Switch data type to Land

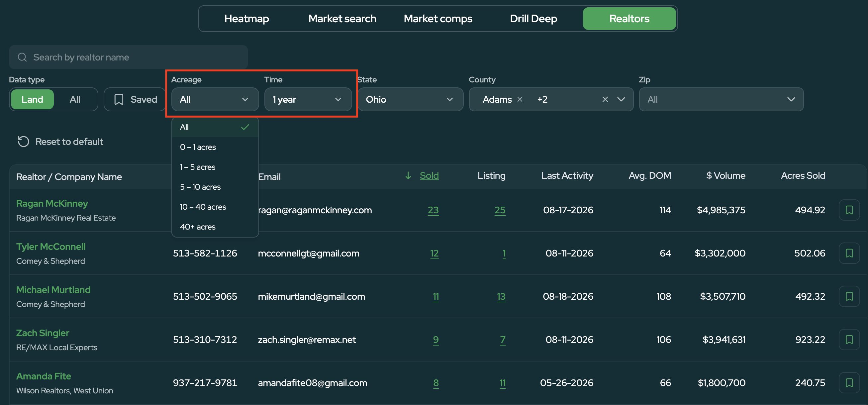point(32,99)
